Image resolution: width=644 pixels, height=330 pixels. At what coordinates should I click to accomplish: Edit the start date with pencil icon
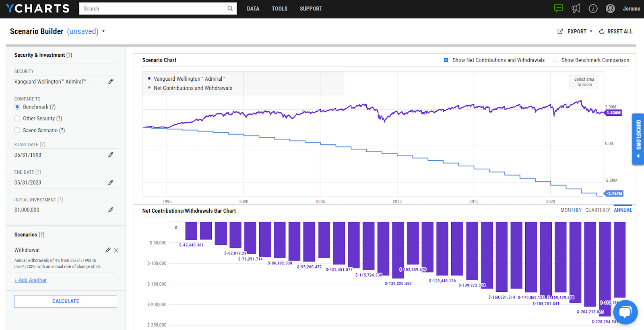click(x=111, y=155)
